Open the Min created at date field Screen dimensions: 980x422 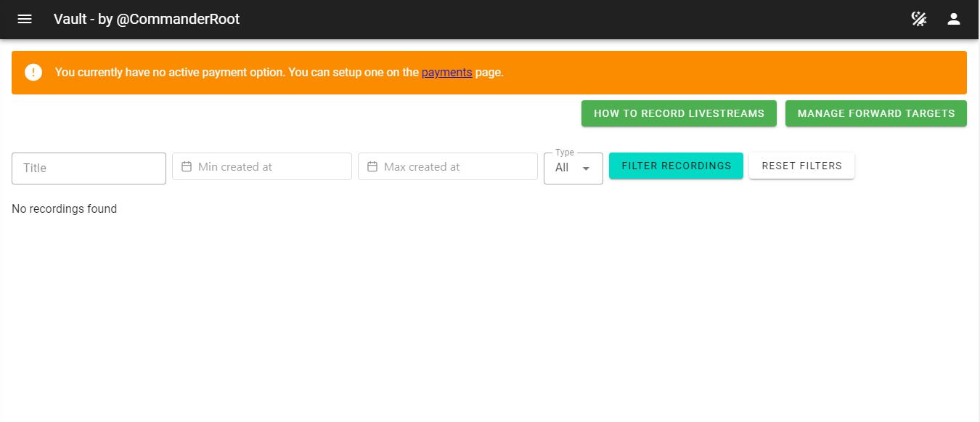[x=262, y=166]
